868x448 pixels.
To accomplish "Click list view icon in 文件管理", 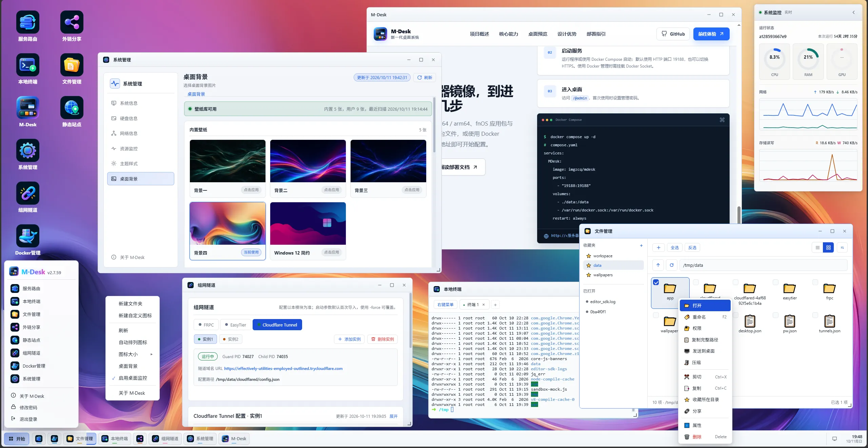I will click(x=817, y=248).
